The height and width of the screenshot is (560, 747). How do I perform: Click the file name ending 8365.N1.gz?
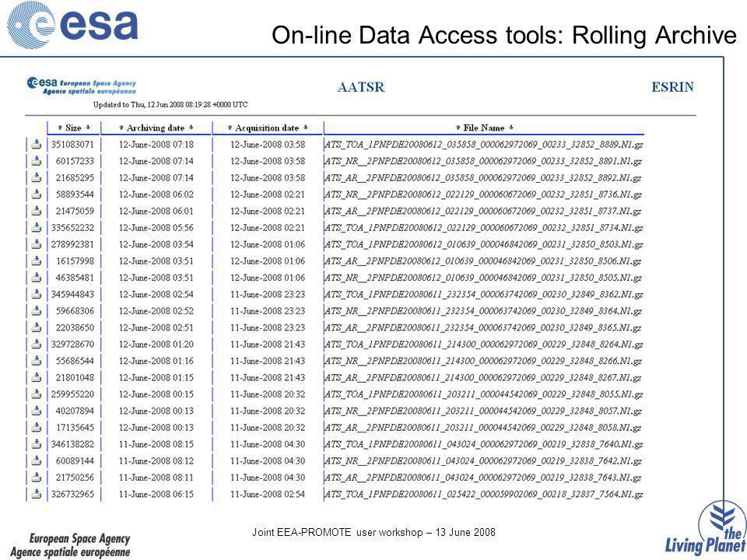point(482,327)
